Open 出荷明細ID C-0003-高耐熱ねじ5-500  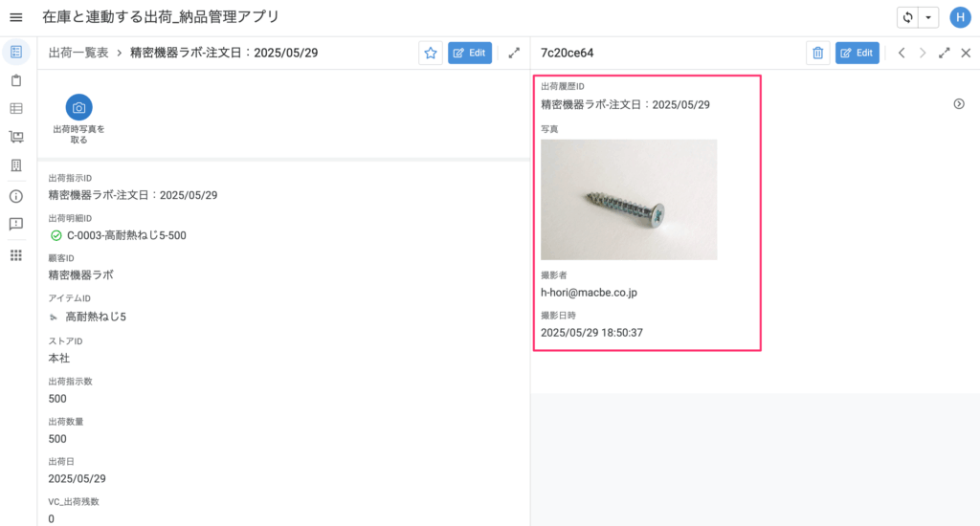(126, 235)
